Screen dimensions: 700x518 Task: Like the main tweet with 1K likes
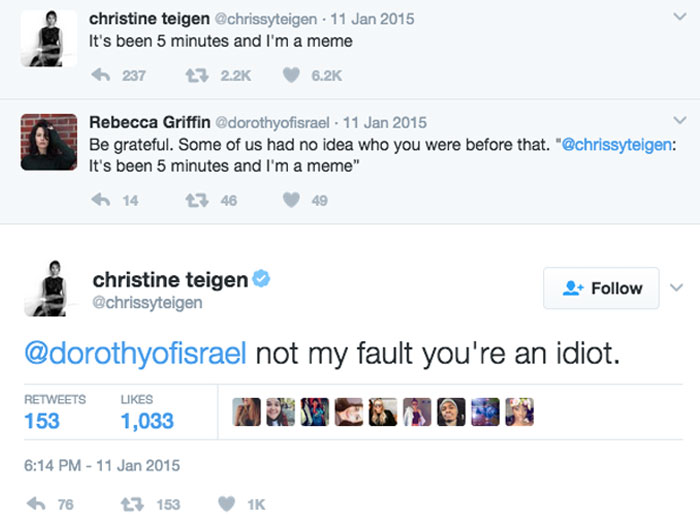click(230, 504)
